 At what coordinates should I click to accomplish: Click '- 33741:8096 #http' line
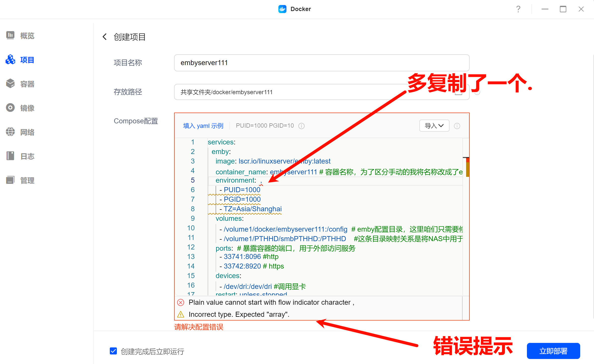point(249,257)
